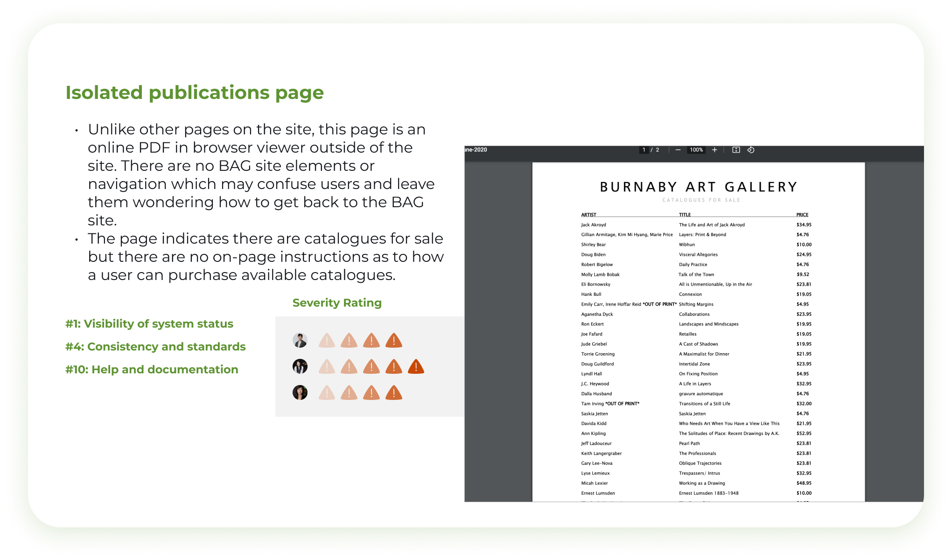Image resolution: width=952 pixels, height=560 pixels.
Task: Click the avatar of woman in white shirt
Action: coord(300,366)
